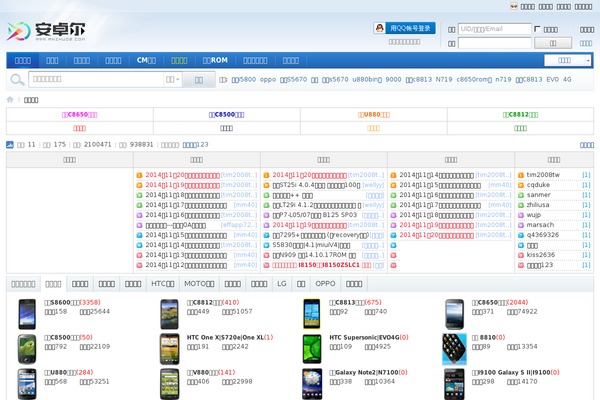Open the S5830 4.1 miuiV4 thread title
600x400 pixels.
tap(311, 245)
